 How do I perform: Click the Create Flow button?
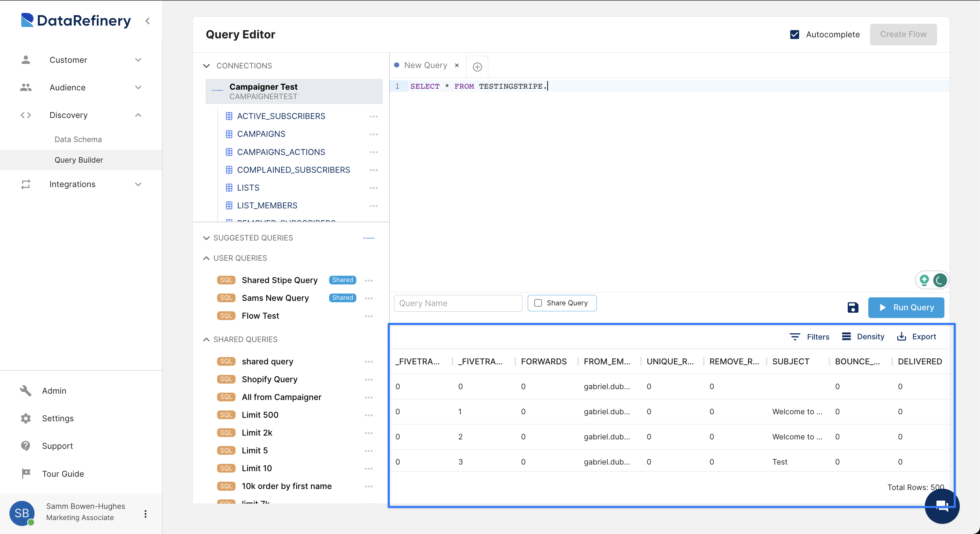point(903,34)
